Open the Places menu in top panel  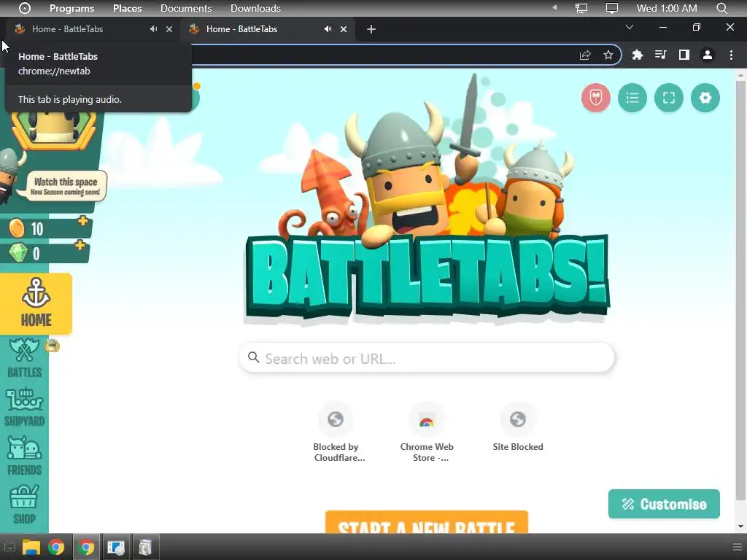[x=127, y=8]
